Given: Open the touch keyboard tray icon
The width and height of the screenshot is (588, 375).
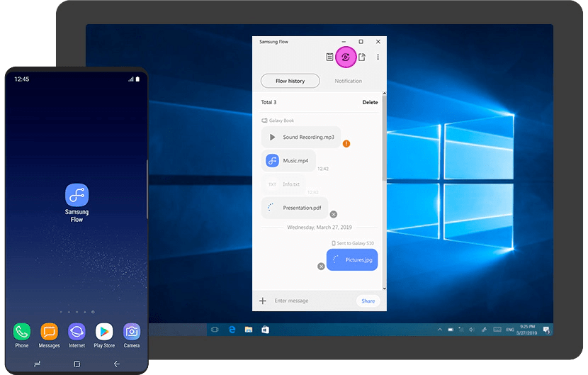Looking at the screenshot, I should [497, 330].
